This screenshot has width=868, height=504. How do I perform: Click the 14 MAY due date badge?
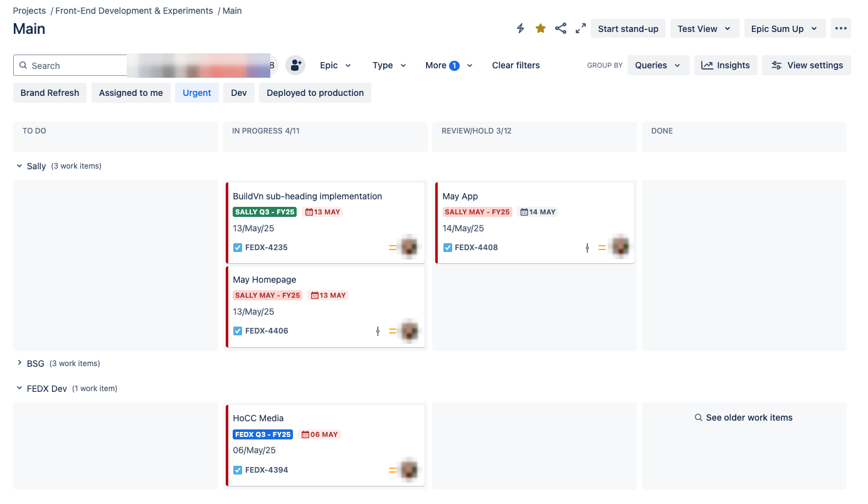(538, 212)
